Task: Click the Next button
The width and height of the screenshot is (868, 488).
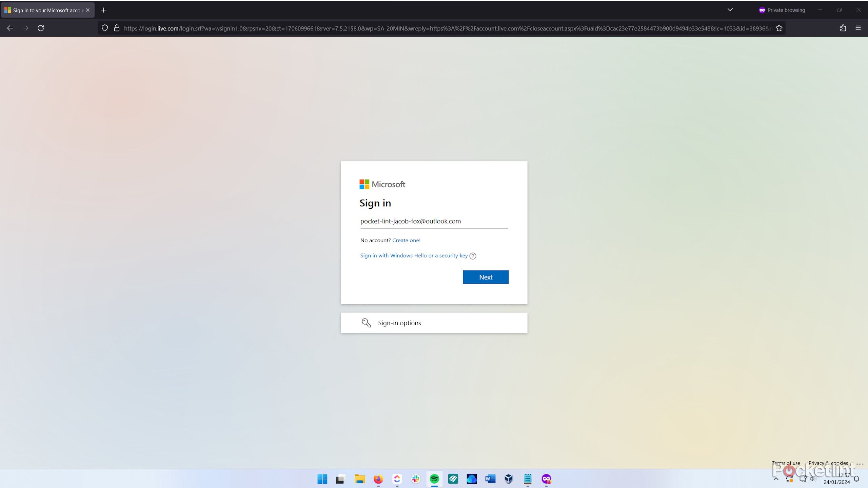Action: coord(486,277)
